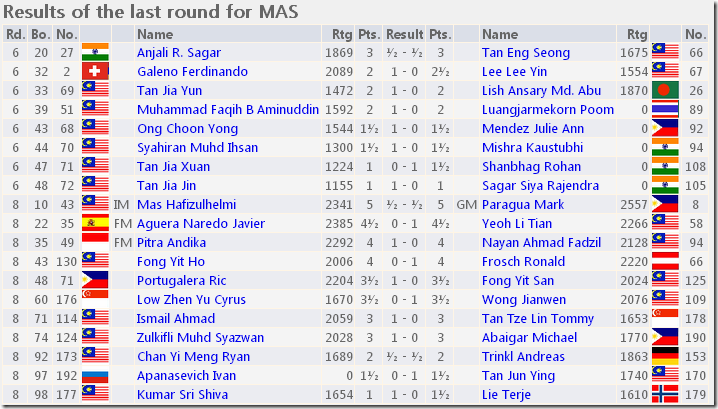The image size is (718, 409).
Task: Open Yeoh Li Tian's player details
Action: point(516,223)
